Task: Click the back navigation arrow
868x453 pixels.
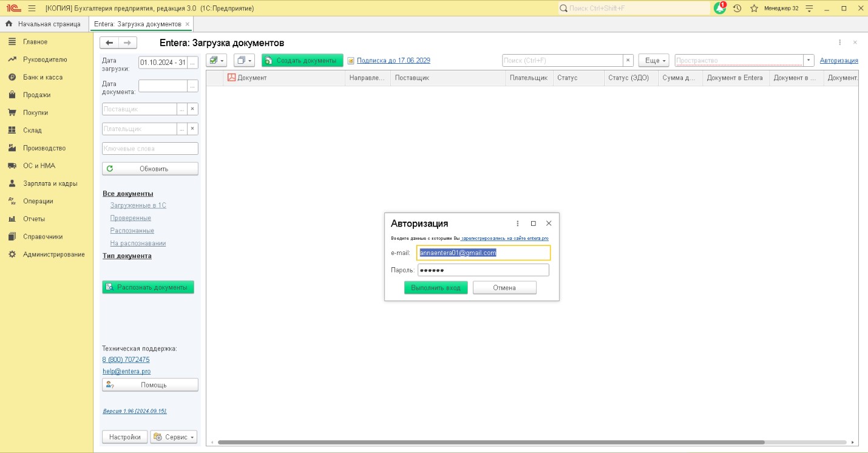Action: click(109, 43)
